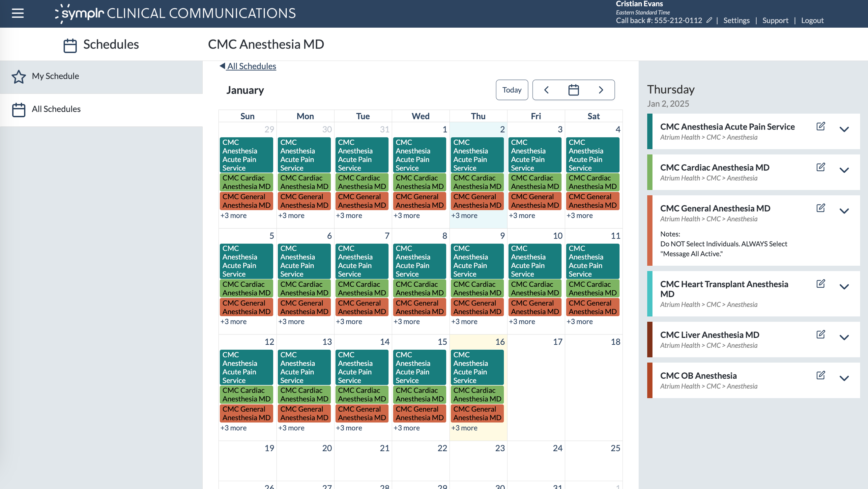The height and width of the screenshot is (489, 868).
Task: Edit CMC Cardiac Anesthesia MD schedule
Action: pyautogui.click(x=821, y=167)
